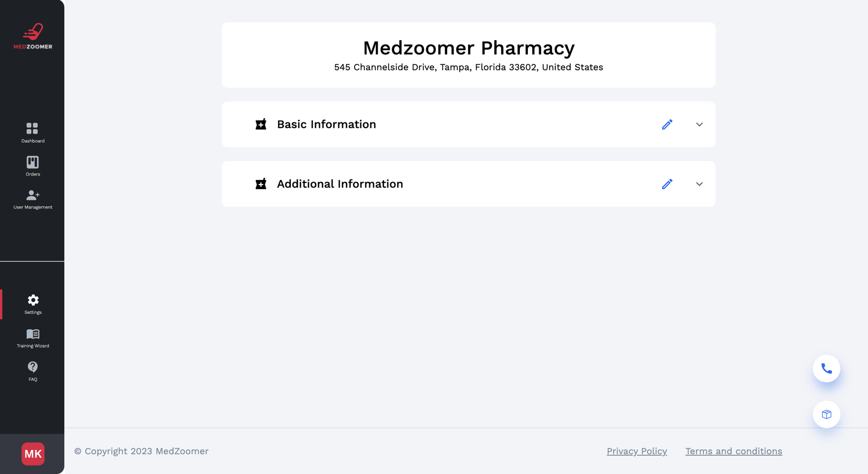Expand the Basic Information panel
Image resolution: width=868 pixels, height=474 pixels.
[699, 124]
